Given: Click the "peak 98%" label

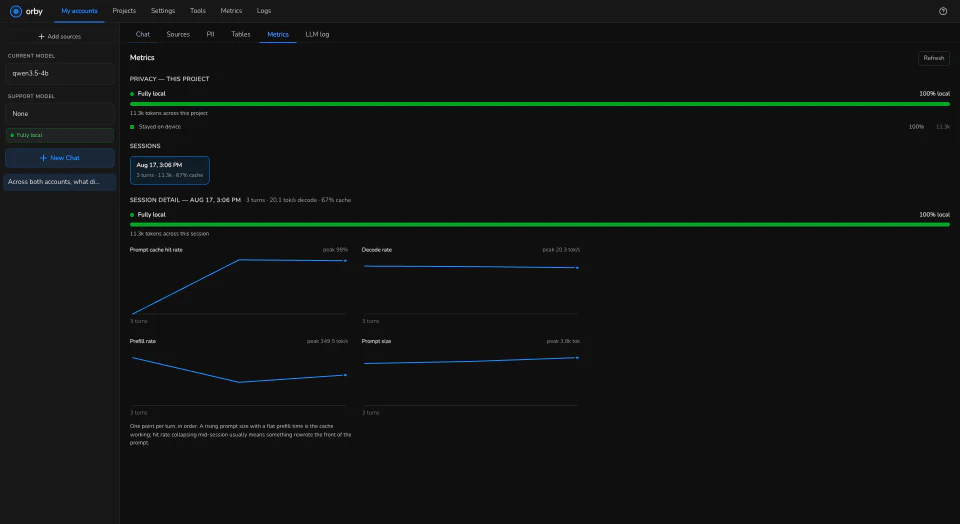Looking at the screenshot, I should pos(335,250).
